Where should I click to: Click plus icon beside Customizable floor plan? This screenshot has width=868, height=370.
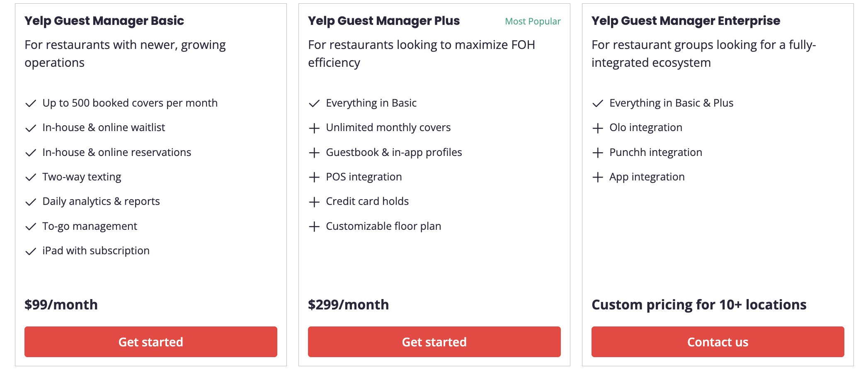[314, 226]
